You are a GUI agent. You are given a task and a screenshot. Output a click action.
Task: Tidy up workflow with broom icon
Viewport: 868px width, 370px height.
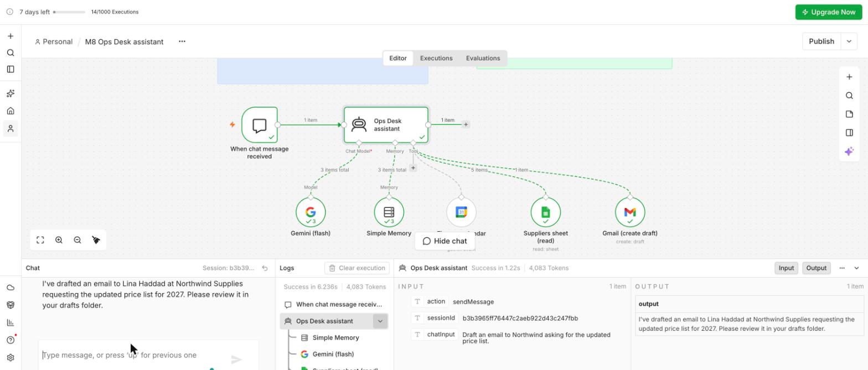click(x=96, y=240)
